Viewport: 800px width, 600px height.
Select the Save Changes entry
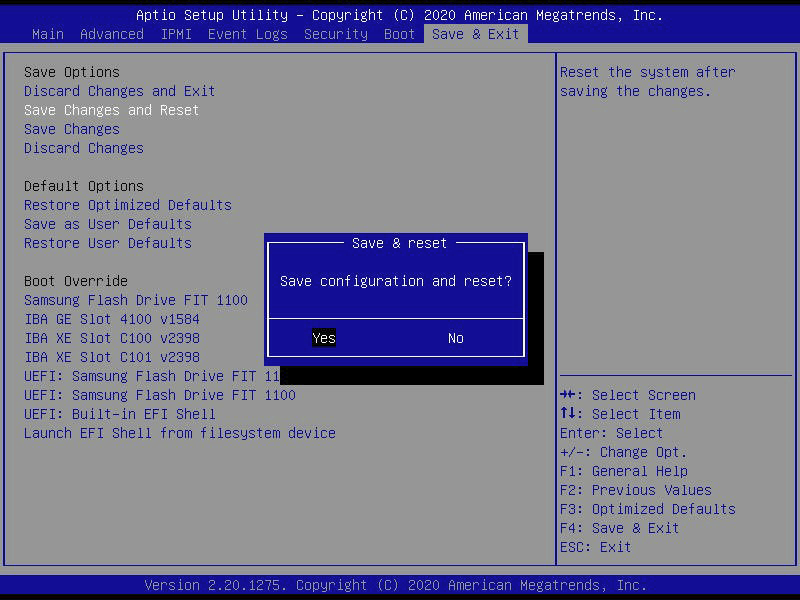click(71, 129)
